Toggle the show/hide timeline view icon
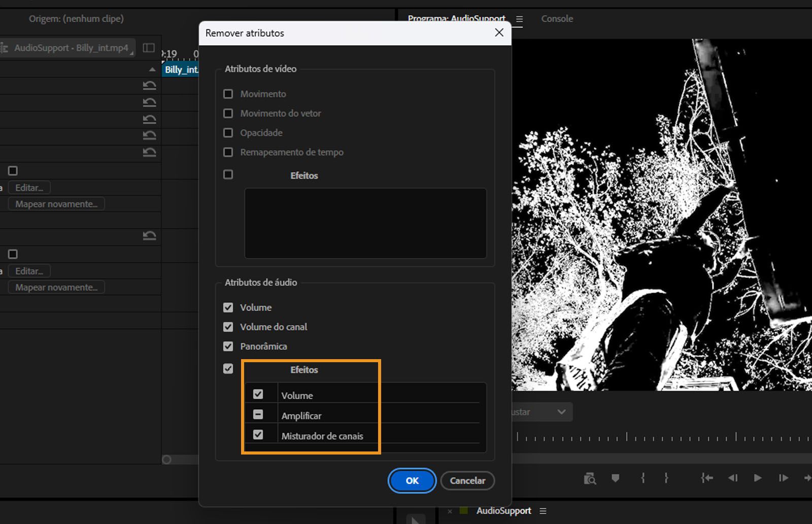 click(149, 48)
